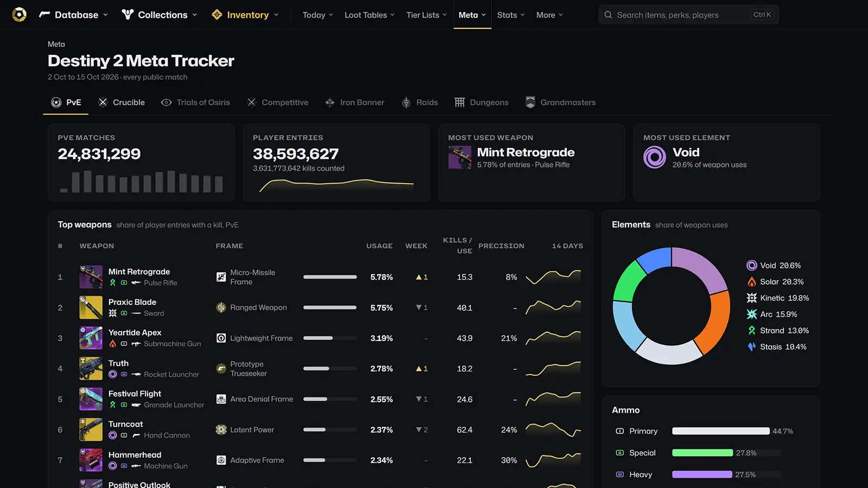Focus the search items, perks, players field
The width and height of the screenshot is (868, 488).
click(688, 15)
